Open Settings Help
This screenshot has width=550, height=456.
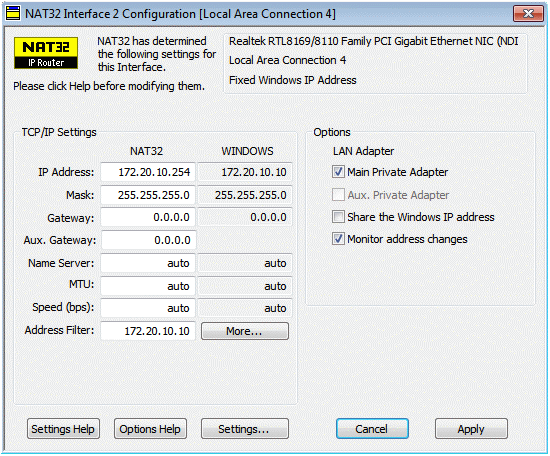point(63,429)
